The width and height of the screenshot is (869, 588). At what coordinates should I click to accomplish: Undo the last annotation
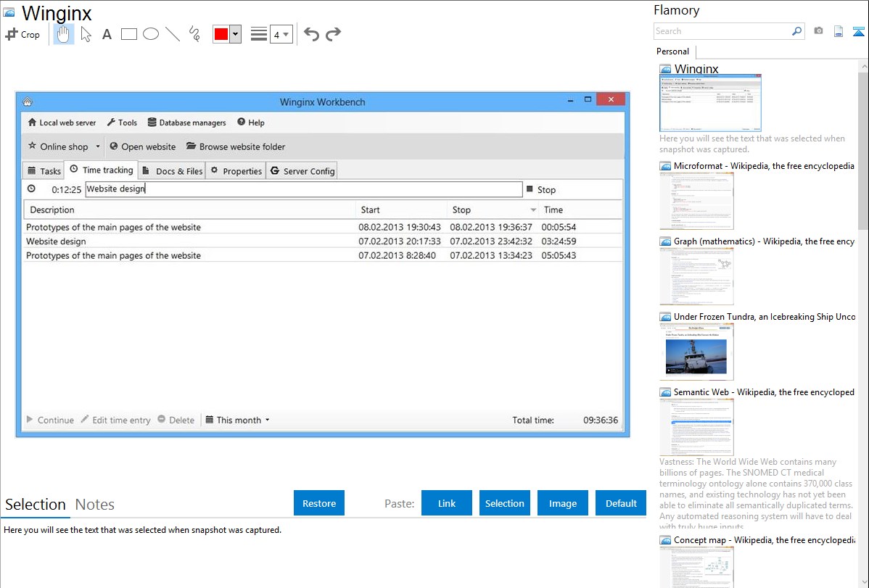[311, 34]
